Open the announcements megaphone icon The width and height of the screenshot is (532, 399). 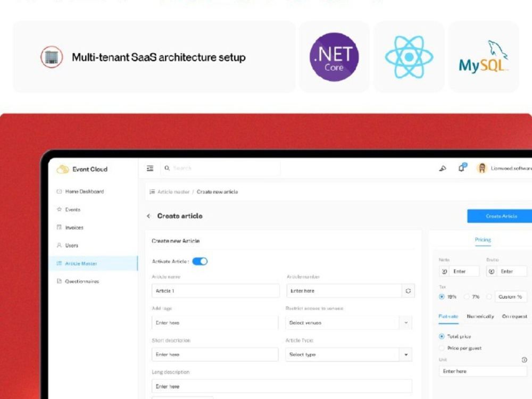coord(443,168)
